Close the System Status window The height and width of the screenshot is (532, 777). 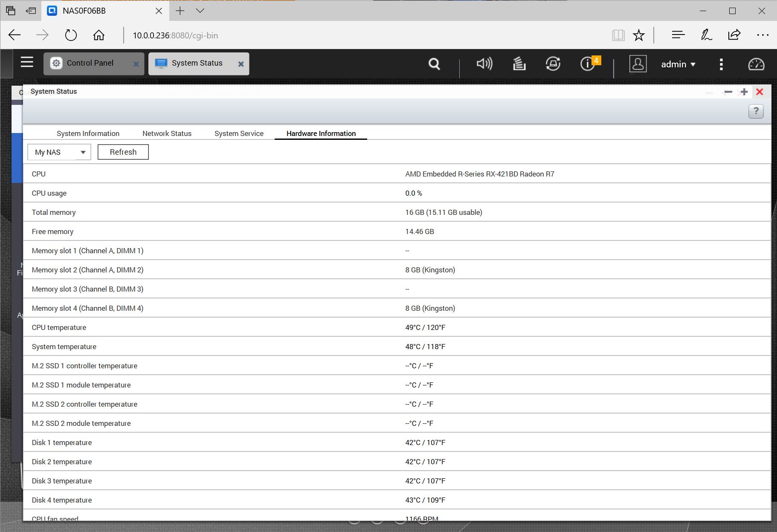tap(760, 92)
